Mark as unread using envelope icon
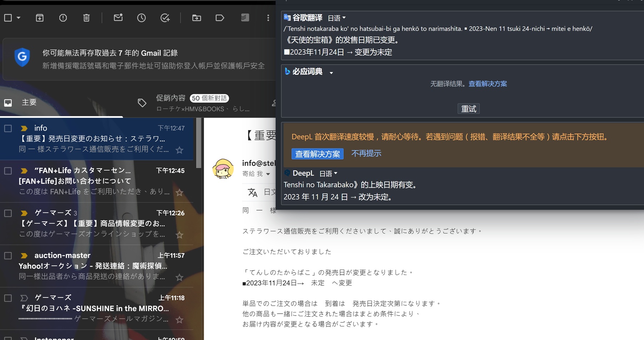This screenshot has height=340, width=644. click(118, 18)
